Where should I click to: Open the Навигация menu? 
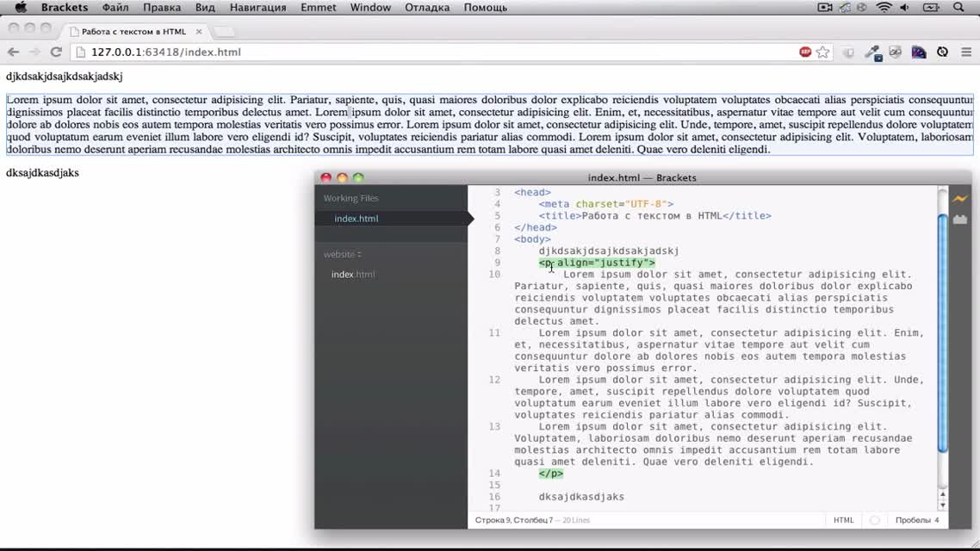(257, 8)
